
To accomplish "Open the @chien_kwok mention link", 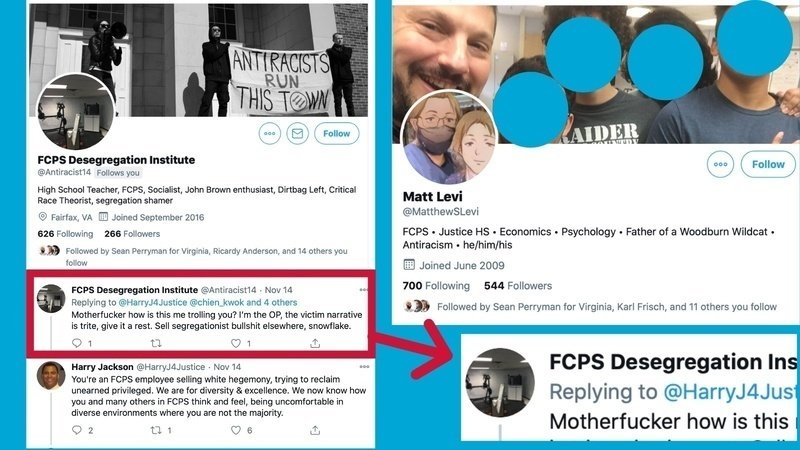I will [217, 302].
